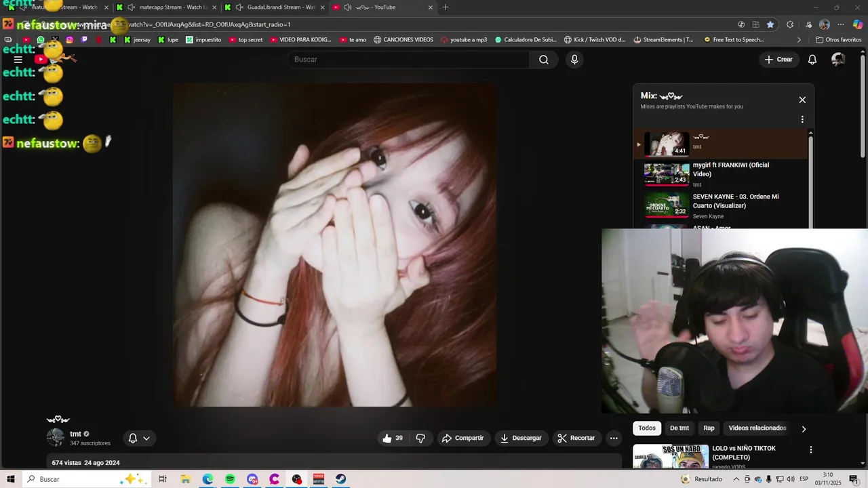
Task: Click the YouTube search magnifier button
Action: [544, 60]
